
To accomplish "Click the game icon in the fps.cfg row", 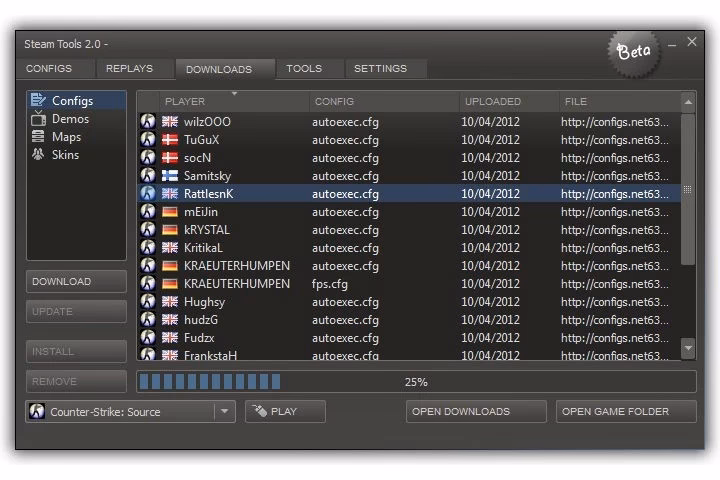I will 148,283.
